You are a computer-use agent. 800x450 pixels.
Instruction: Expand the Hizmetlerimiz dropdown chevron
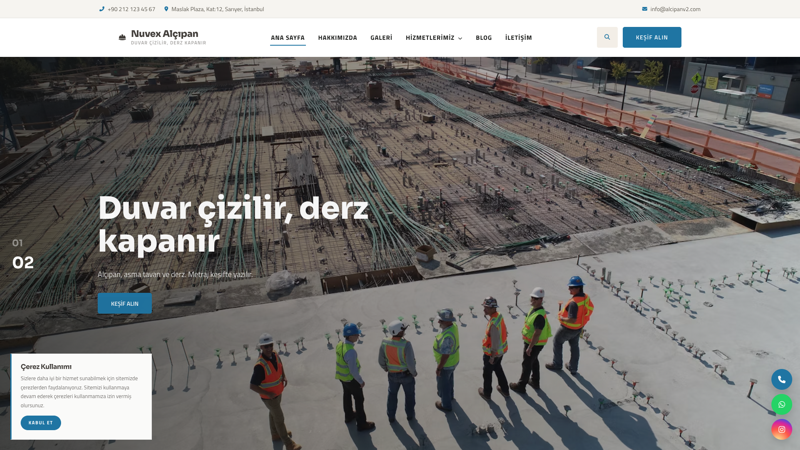pyautogui.click(x=460, y=38)
